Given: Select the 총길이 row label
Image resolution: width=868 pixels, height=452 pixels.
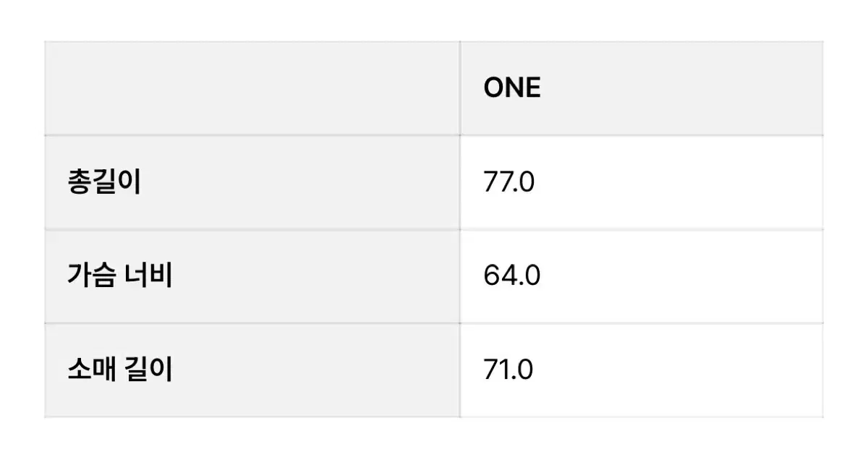Looking at the screenshot, I should pyautogui.click(x=104, y=182).
